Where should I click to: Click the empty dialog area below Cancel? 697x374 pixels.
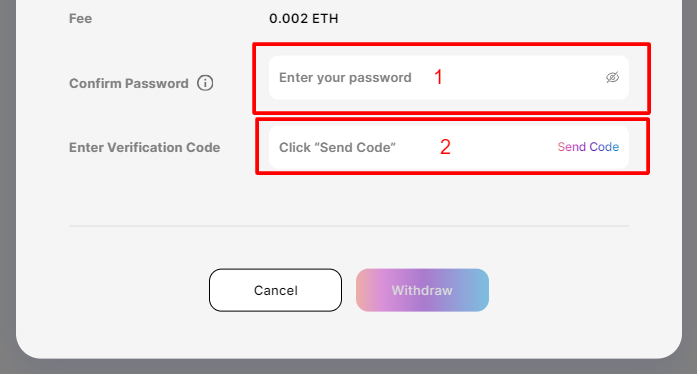point(275,334)
